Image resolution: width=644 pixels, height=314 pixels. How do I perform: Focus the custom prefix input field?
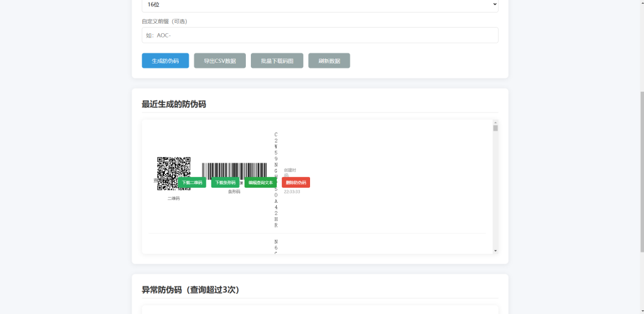[x=319, y=35]
